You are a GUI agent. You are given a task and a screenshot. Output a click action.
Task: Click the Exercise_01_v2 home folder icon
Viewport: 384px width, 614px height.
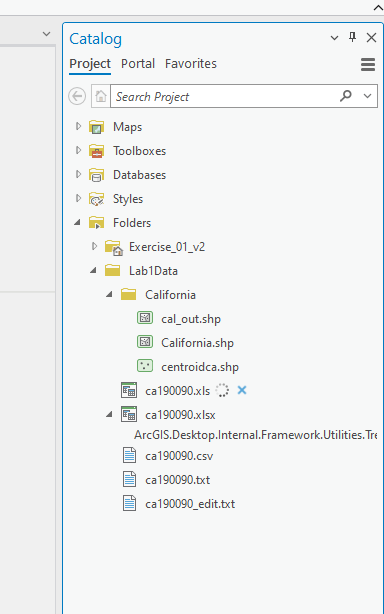tap(114, 247)
